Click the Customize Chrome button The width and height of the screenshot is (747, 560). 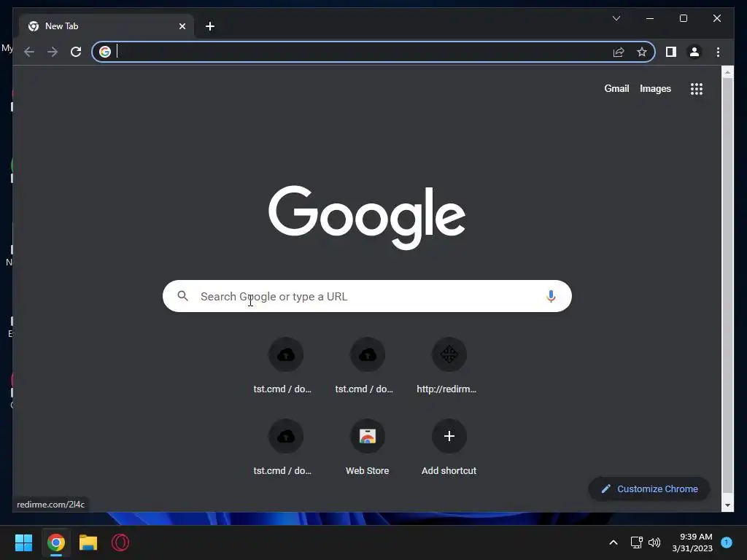[x=649, y=489]
